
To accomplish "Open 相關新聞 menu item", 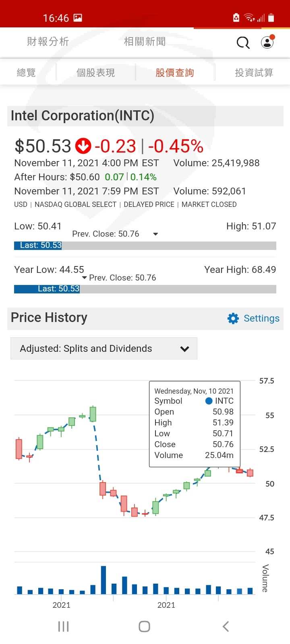I will tap(145, 42).
